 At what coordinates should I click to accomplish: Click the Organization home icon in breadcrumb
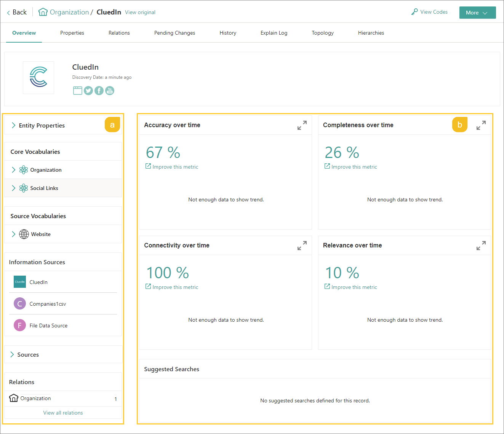[x=43, y=12]
